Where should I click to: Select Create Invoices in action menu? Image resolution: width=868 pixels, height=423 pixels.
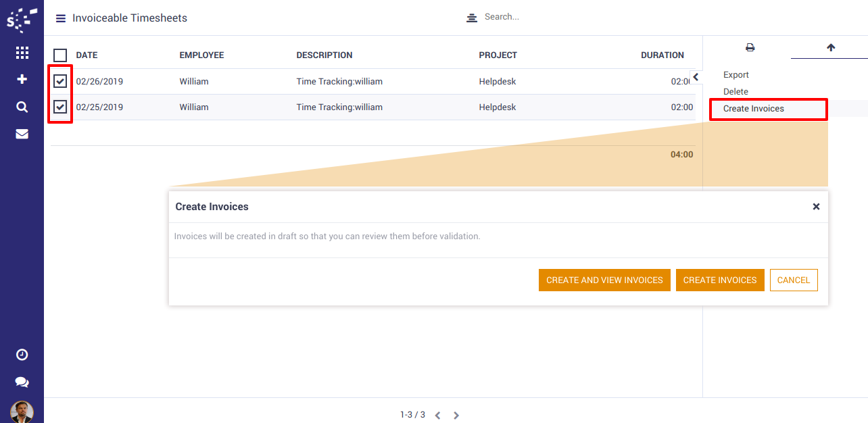point(754,109)
